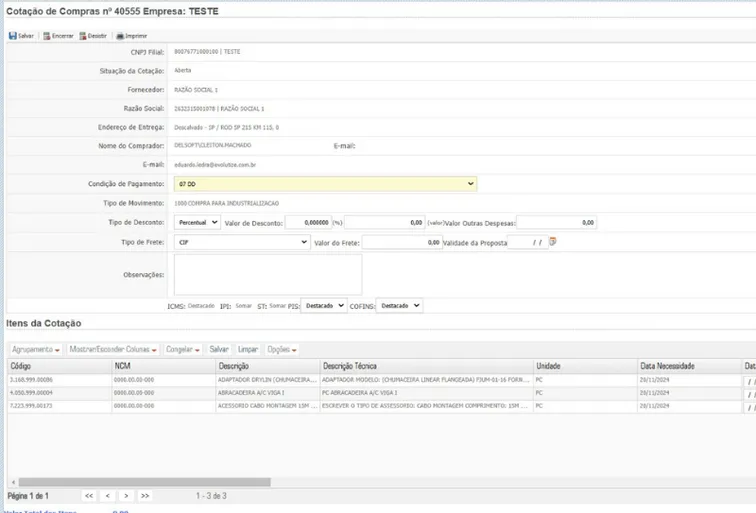Sort by the Descrição Técnica column header
756x513 pixels.
tap(427, 366)
